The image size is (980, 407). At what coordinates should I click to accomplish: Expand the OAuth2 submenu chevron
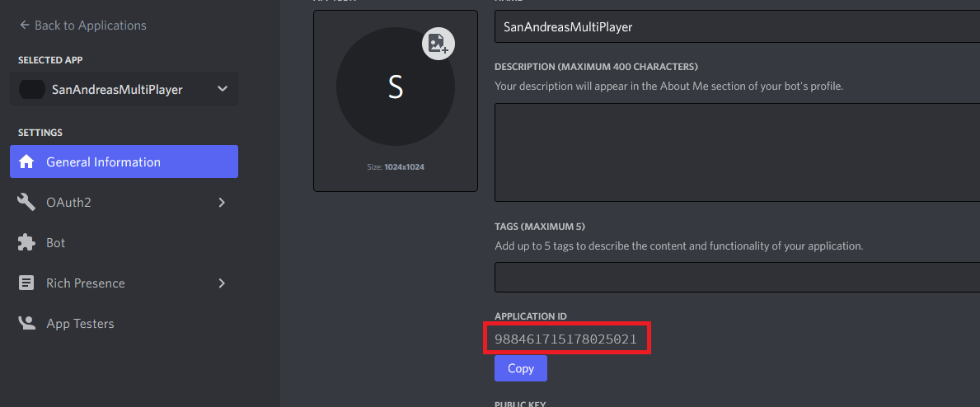click(x=222, y=202)
